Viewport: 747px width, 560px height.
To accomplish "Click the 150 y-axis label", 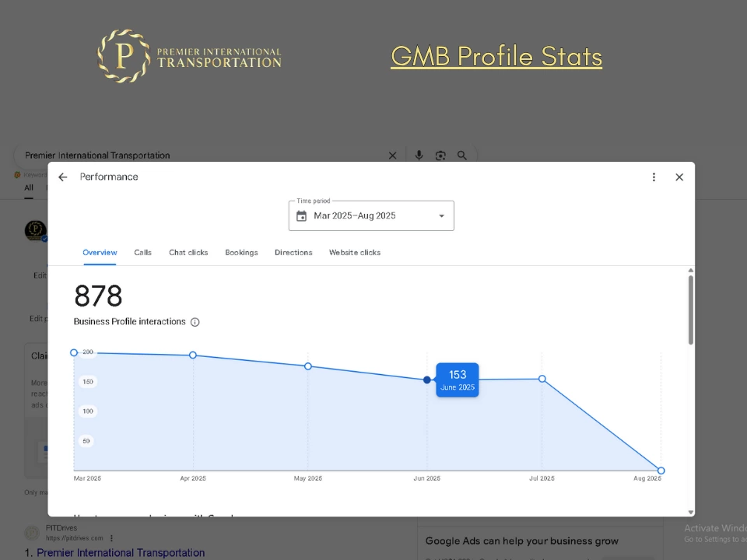I will (x=88, y=381).
